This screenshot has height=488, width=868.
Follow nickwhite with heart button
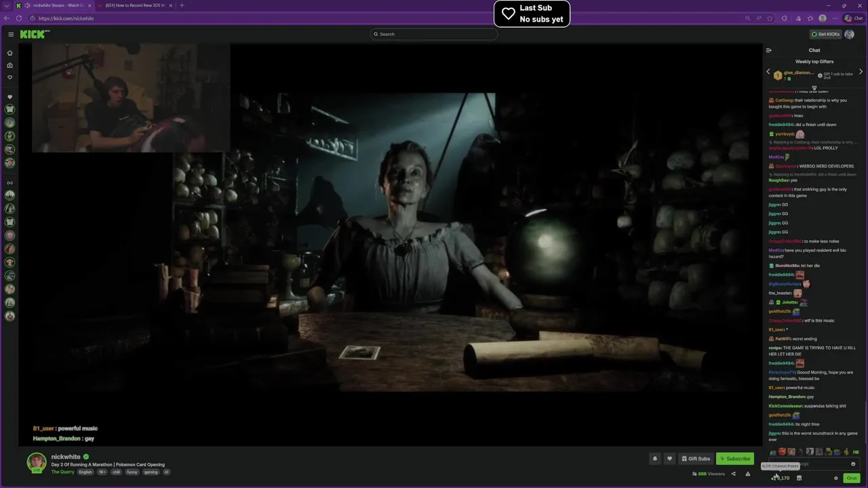[669, 459]
